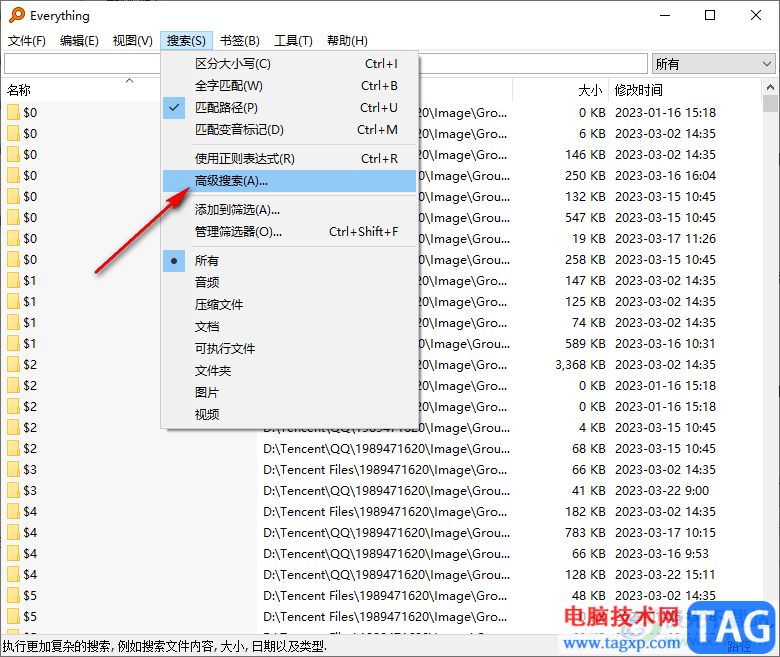Click folder icon of the 258 KB row
This screenshot has height=657, width=780.
coord(13,260)
